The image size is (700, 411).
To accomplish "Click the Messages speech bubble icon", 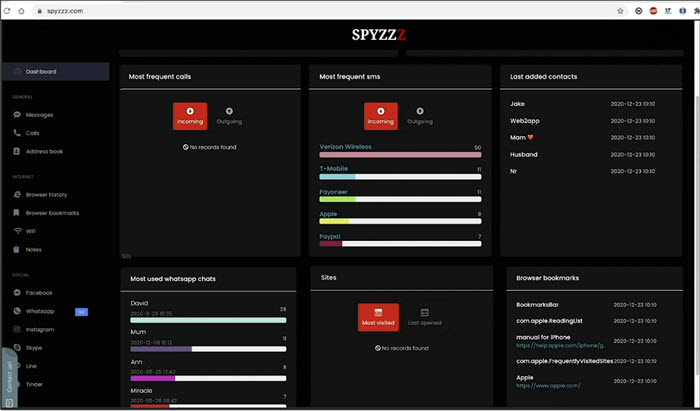I will tap(17, 115).
